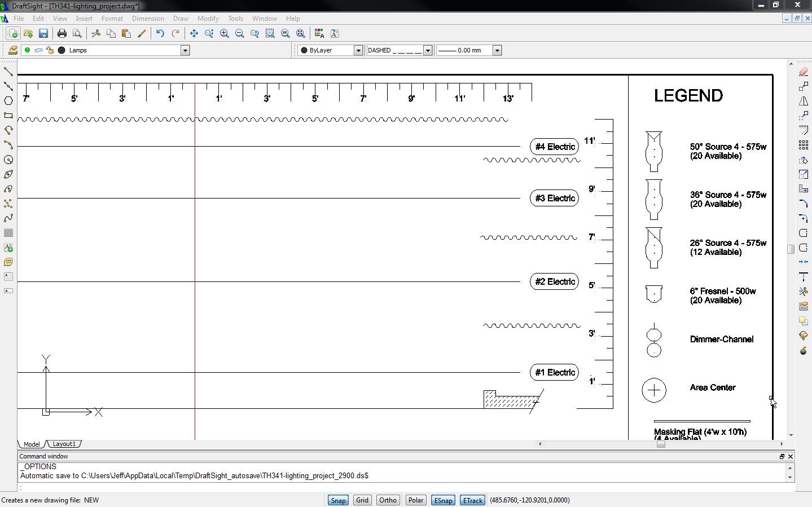Toggle ESnap entity snap button
Screen dimensions: 812x507
pos(443,500)
